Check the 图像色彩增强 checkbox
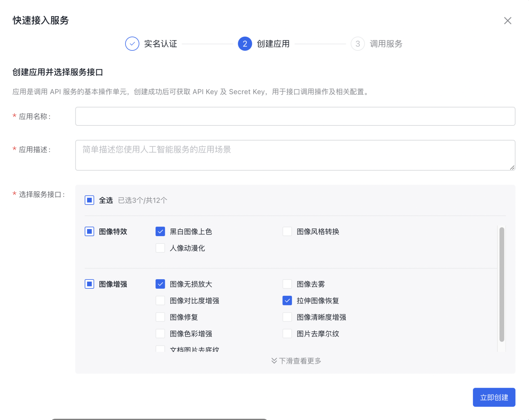 tap(160, 334)
